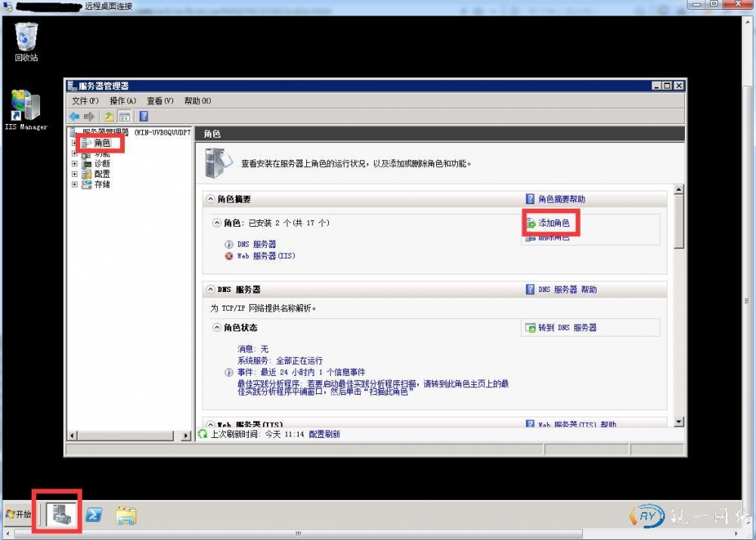
Task: Click the 配置刷新 link in status line
Action: 324,434
